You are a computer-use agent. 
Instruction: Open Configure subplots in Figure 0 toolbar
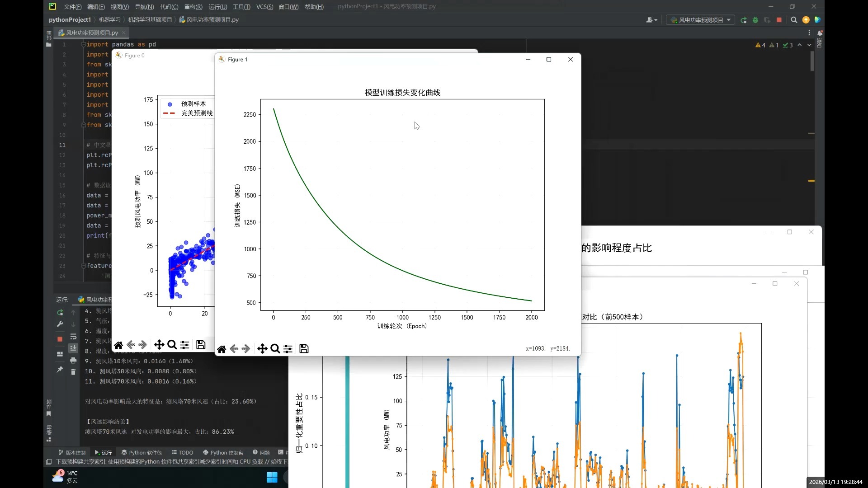(x=184, y=345)
